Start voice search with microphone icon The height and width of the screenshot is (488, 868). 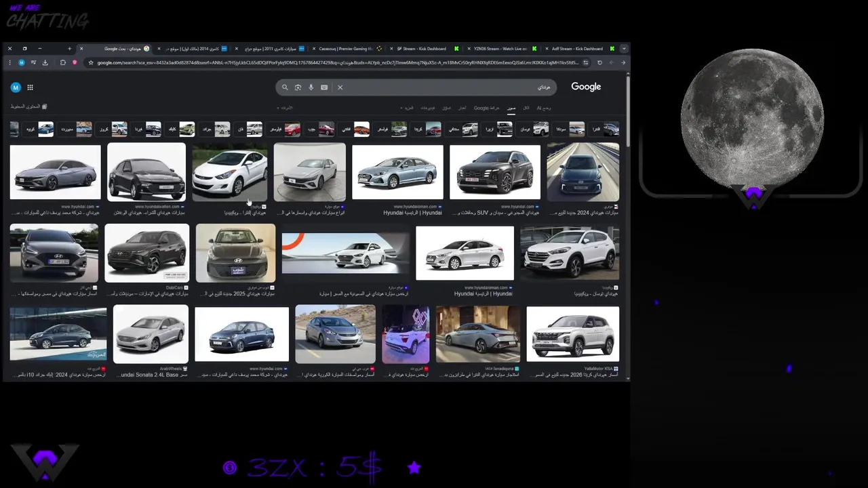click(311, 87)
